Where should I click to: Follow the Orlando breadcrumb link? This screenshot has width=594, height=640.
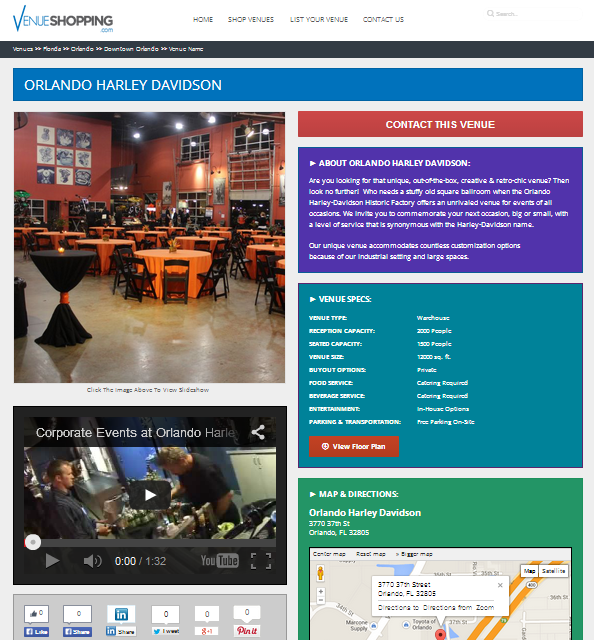click(82, 49)
